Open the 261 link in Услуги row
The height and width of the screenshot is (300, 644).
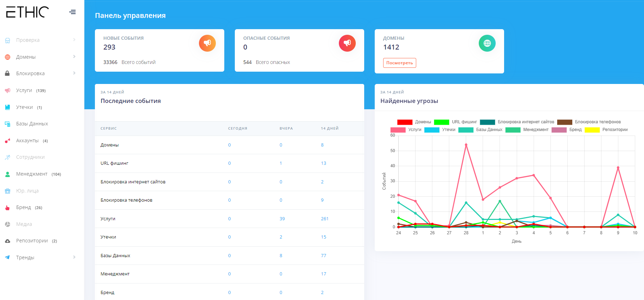pos(324,219)
